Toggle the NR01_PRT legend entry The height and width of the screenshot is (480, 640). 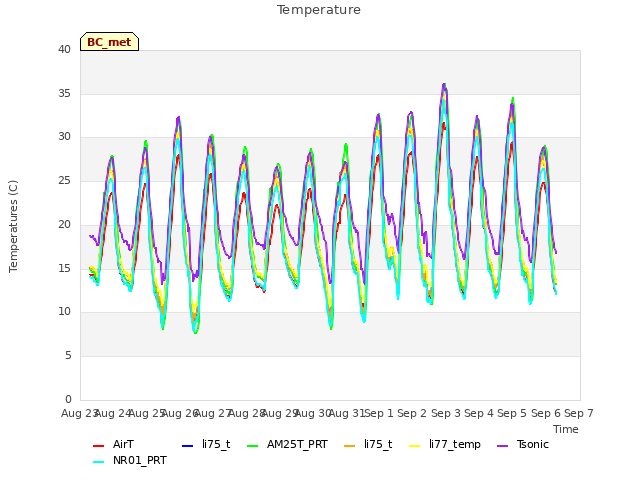click(x=130, y=461)
